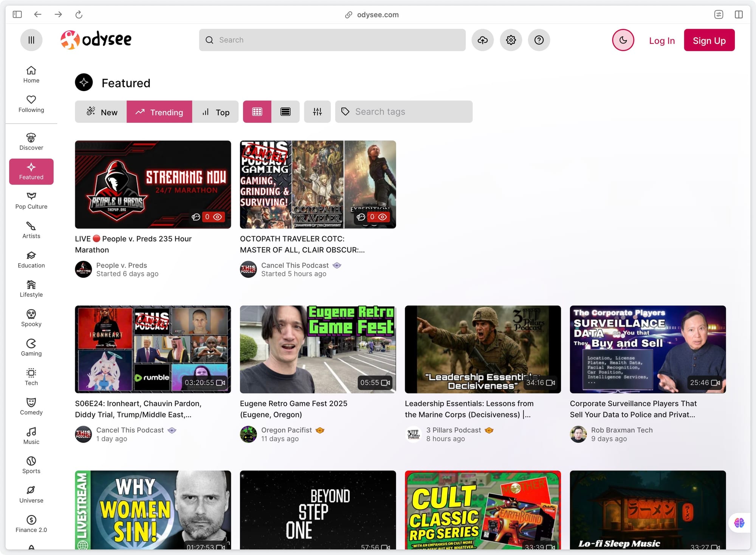
Task: Select the Top sorting tab
Action: 215,112
